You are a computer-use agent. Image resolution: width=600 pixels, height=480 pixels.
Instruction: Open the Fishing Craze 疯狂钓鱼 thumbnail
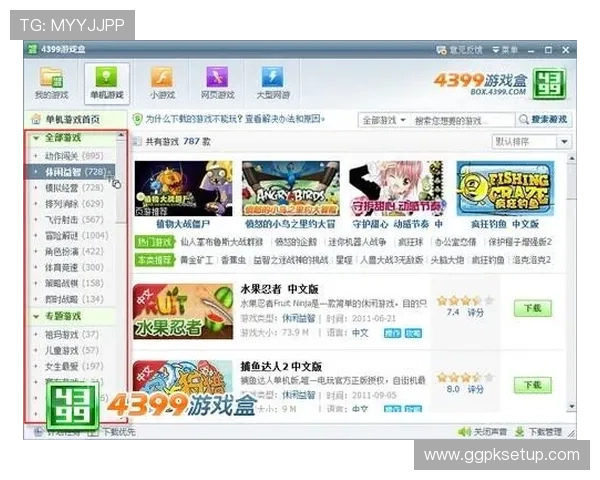pos(505,189)
